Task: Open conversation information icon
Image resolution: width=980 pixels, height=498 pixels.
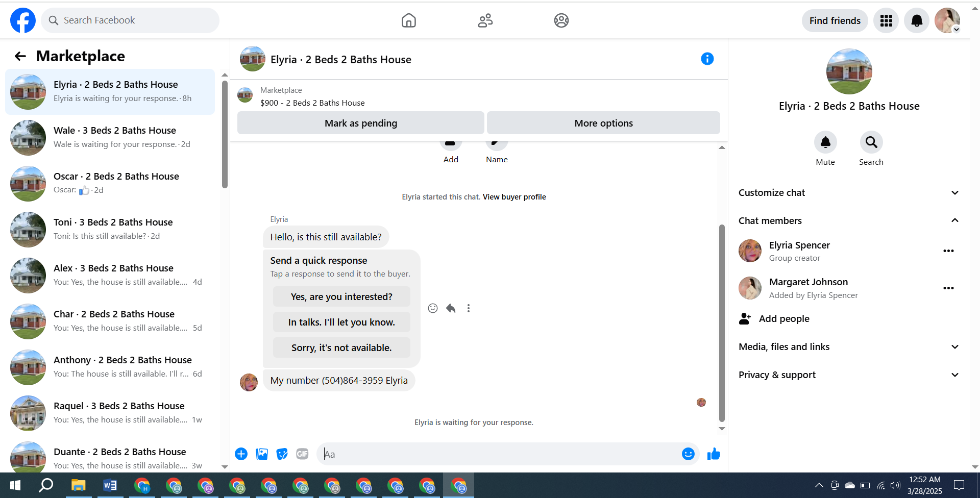Action: click(707, 59)
